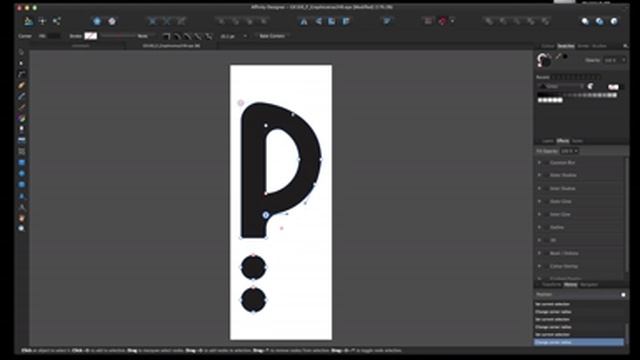Enable the 3D effect checkbox
This screenshot has width=640, height=360.
click(546, 240)
